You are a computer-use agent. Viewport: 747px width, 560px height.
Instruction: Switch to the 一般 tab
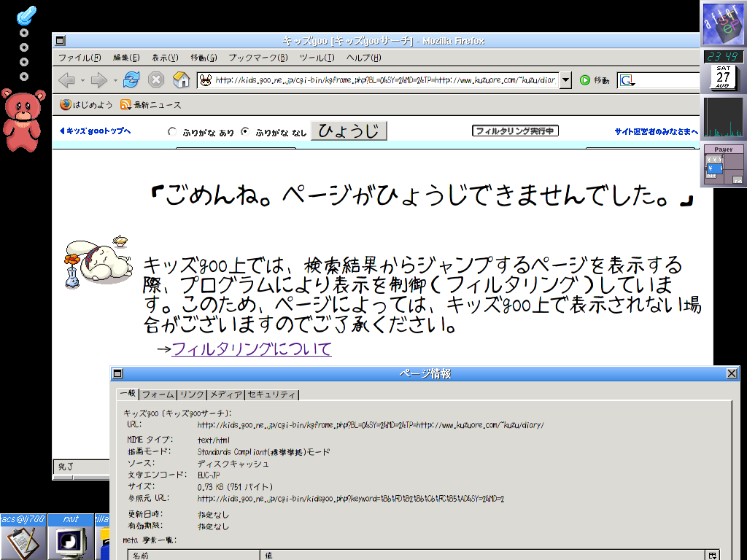point(128,393)
